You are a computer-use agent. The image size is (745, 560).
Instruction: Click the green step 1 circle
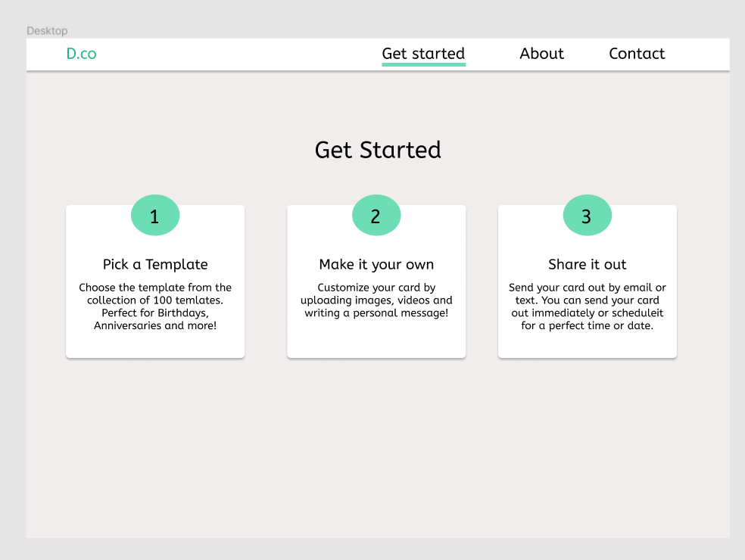click(155, 216)
